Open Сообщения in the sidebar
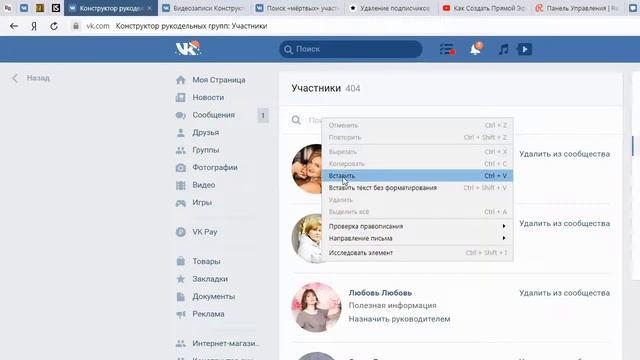 pyautogui.click(x=213, y=115)
